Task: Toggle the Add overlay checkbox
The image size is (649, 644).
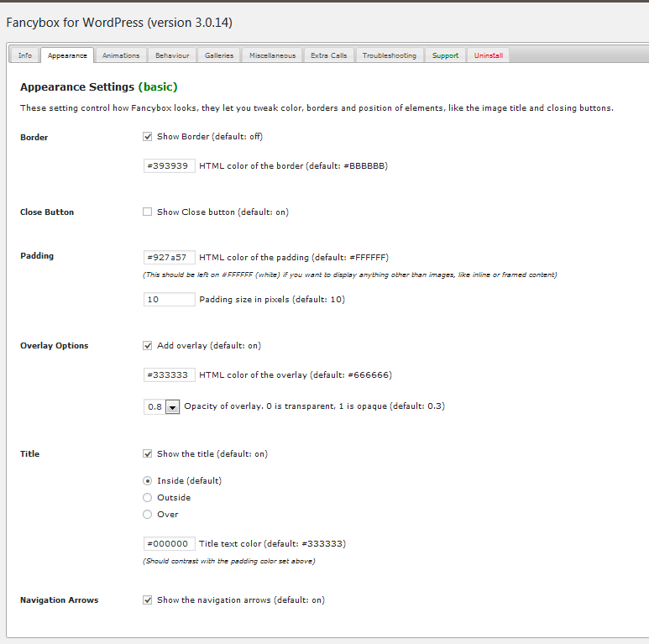Action: [148, 346]
